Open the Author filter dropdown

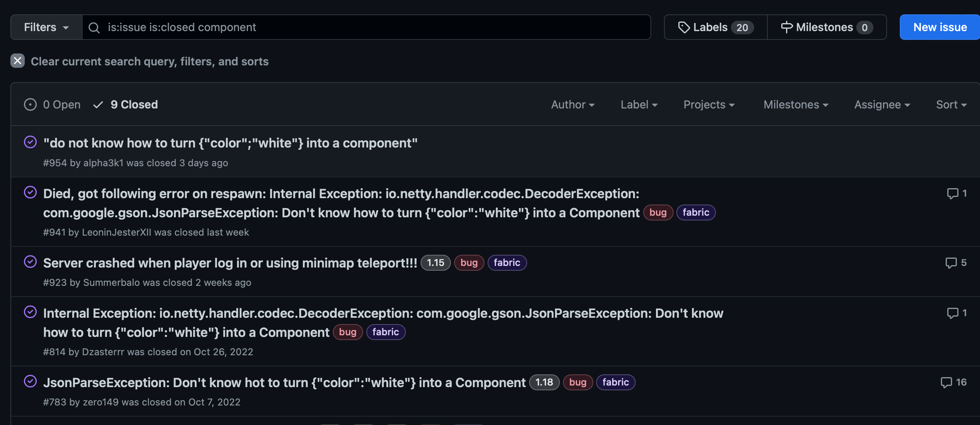pyautogui.click(x=573, y=104)
